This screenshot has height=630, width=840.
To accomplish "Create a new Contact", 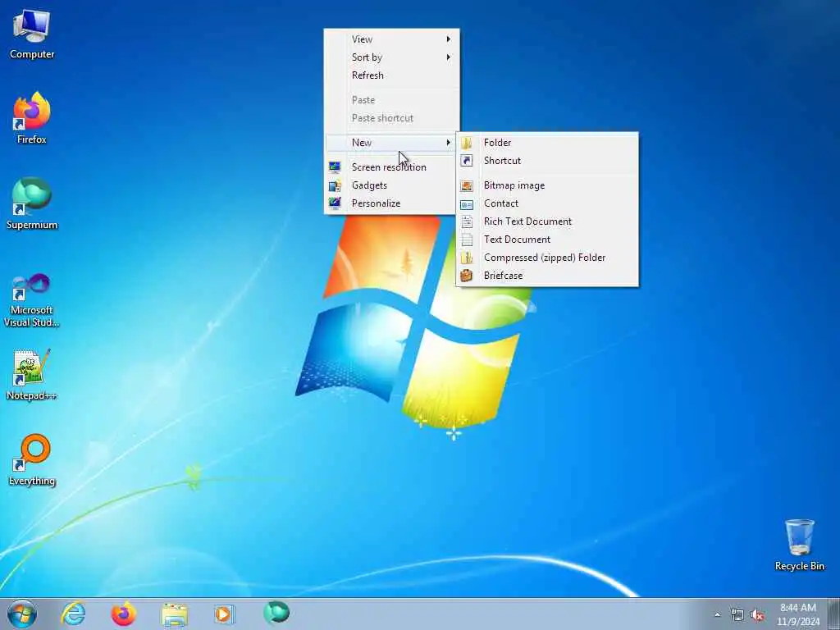I will [x=547, y=203].
